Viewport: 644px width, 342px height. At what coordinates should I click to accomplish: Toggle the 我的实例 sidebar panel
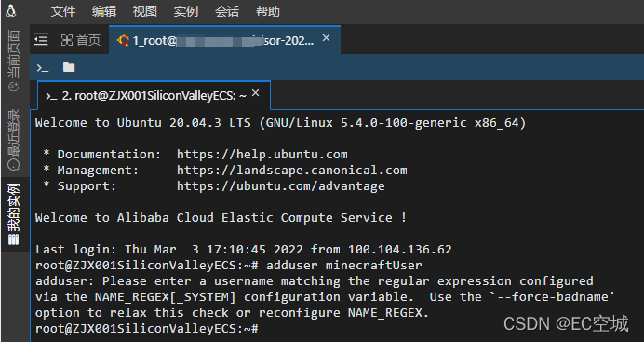click(14, 214)
